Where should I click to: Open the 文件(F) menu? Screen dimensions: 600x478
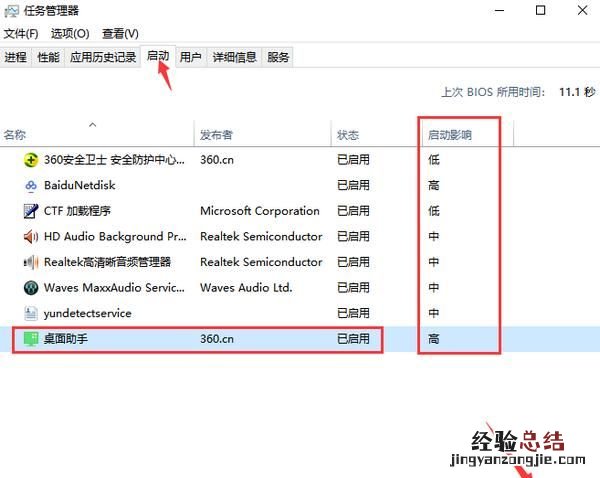point(20,33)
